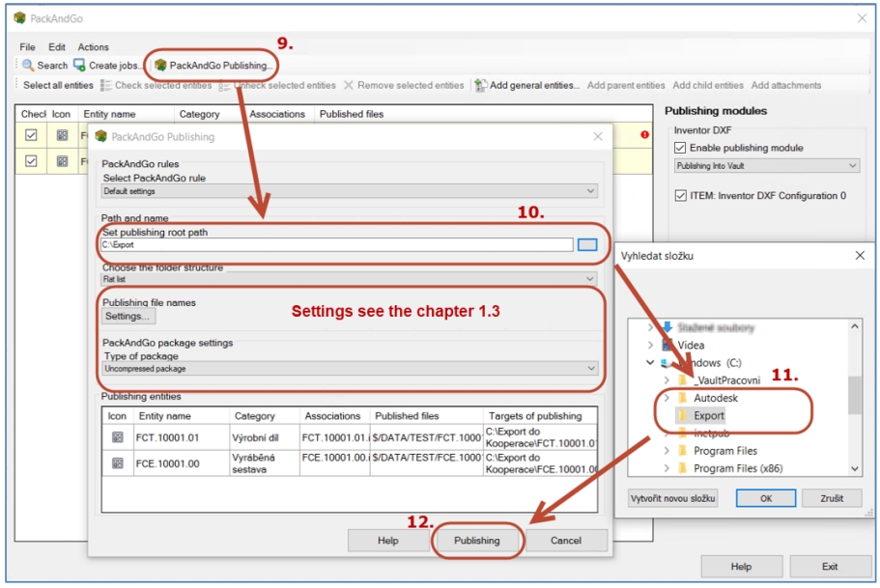Open the Edit menu
Viewport: 880px width, 588px height.
click(x=57, y=46)
